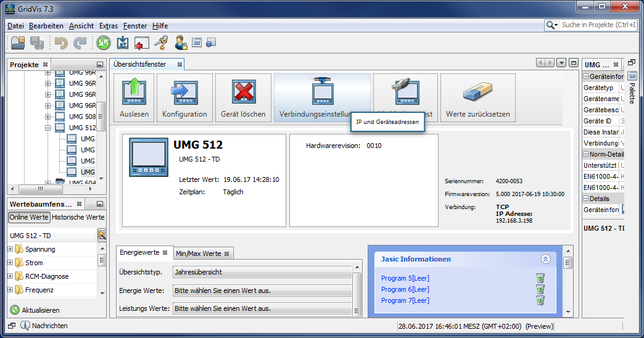Open the Hilfe menu

click(x=160, y=26)
